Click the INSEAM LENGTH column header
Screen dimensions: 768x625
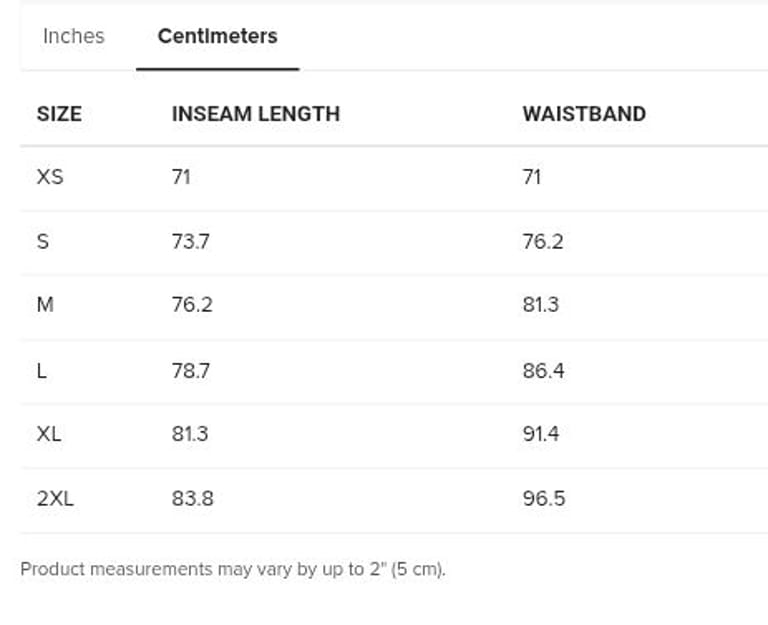(255, 114)
